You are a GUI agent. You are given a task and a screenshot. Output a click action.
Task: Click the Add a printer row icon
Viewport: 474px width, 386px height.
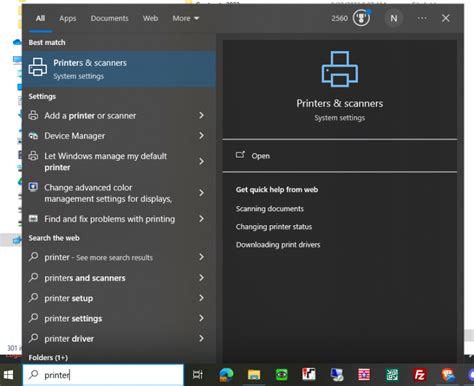(x=33, y=115)
